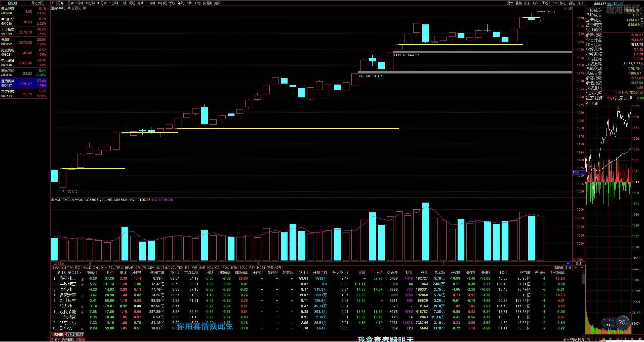Viewport: 644px width, 342px height.
Task: Toggle the right panel icon beside the diamond
Action: pyautogui.click(x=570, y=8)
